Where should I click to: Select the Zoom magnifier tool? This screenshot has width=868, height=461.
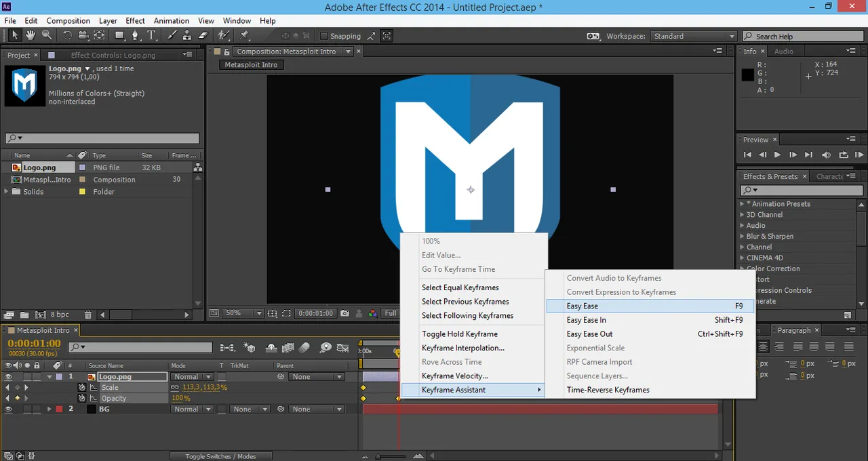tap(47, 36)
